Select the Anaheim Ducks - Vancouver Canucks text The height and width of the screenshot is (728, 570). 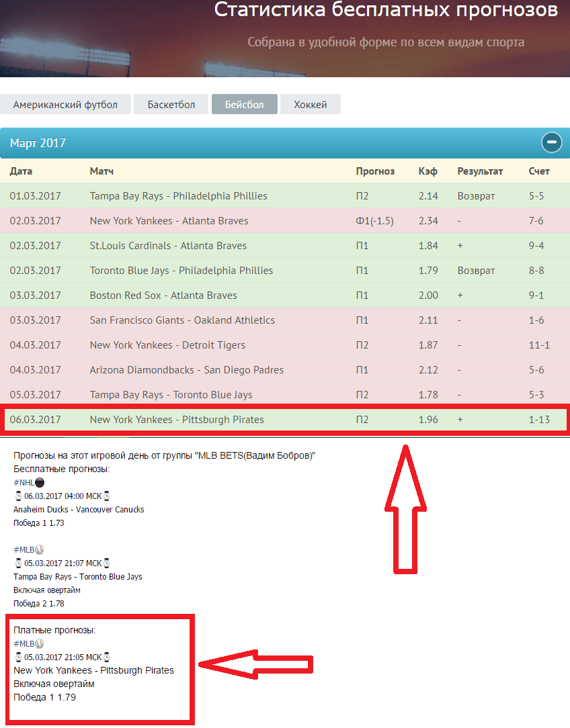click(79, 510)
